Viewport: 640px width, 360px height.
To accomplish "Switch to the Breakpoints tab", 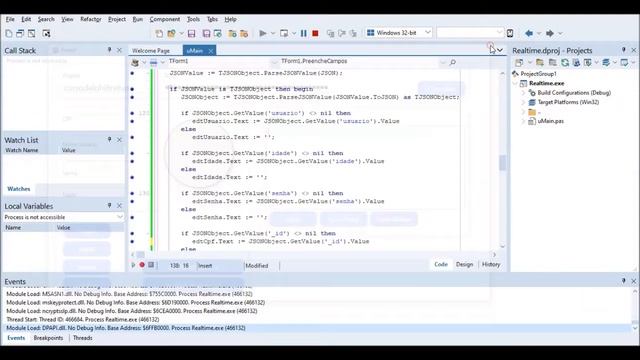I will [x=48, y=338].
